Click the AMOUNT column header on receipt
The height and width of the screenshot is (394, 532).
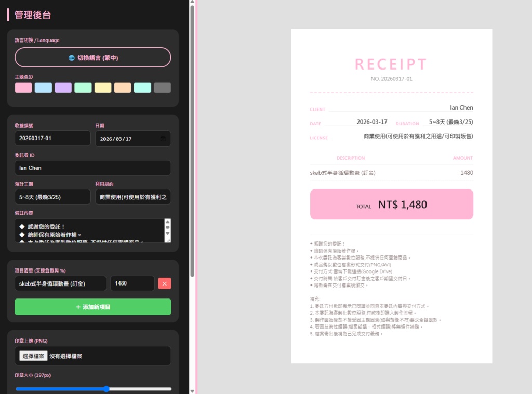tap(463, 158)
